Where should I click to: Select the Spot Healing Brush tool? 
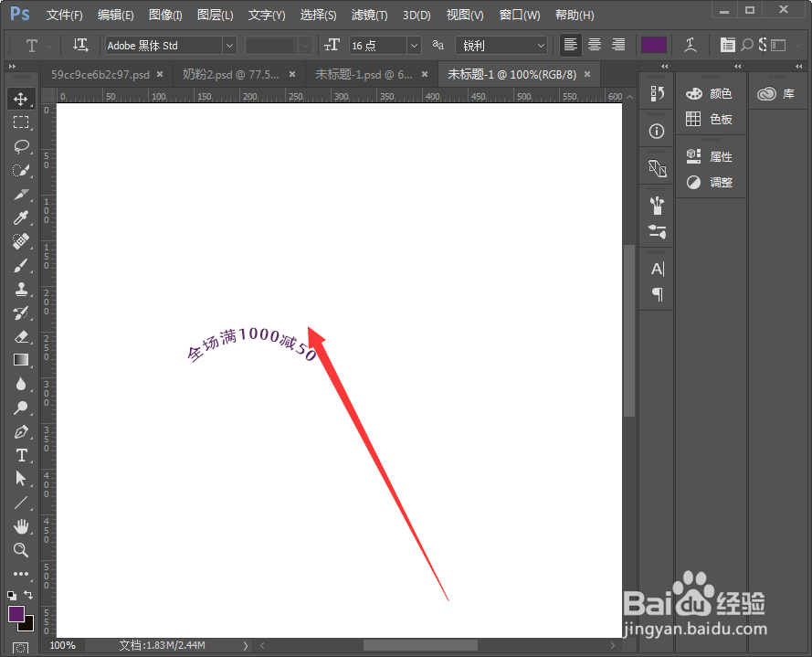coord(21,241)
